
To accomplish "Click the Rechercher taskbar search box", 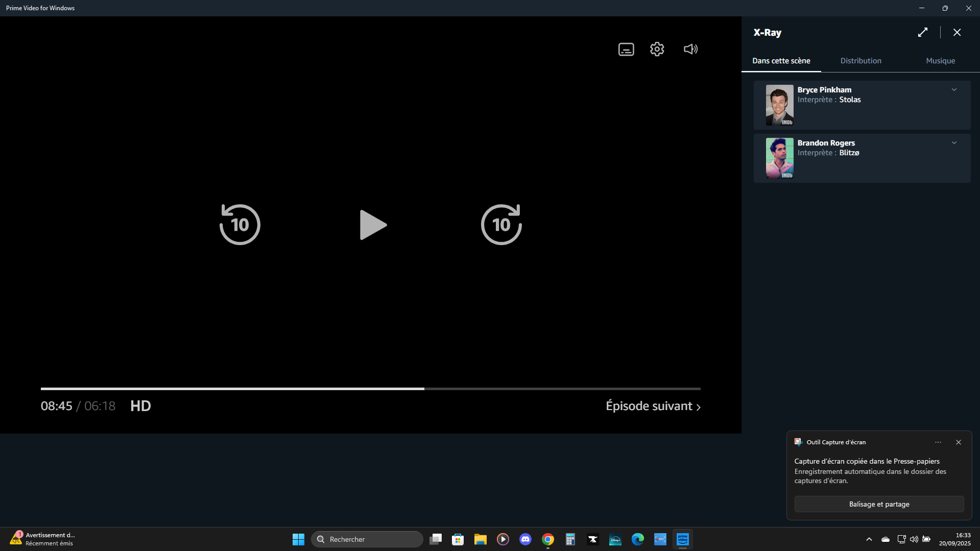I will tap(367, 539).
